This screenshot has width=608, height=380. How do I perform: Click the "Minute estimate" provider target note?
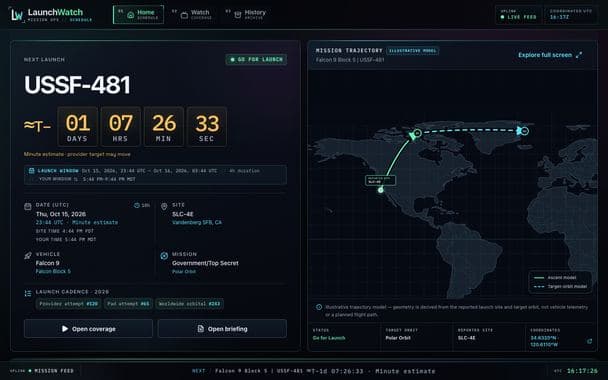pos(77,154)
